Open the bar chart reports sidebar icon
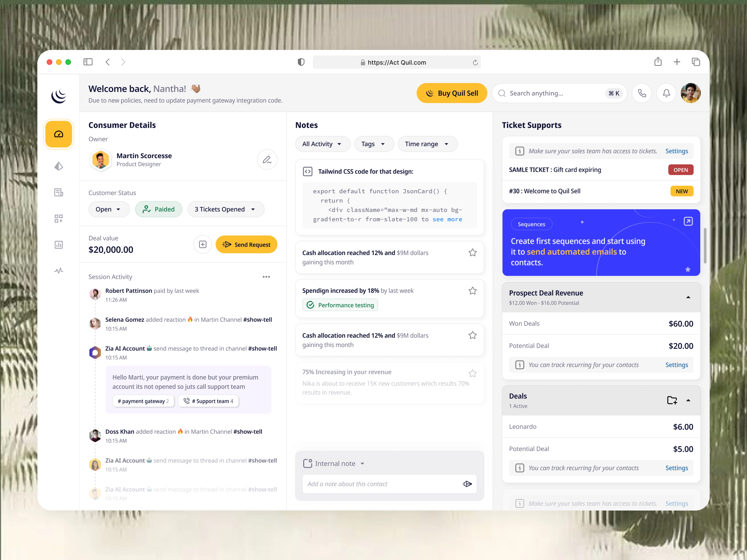Screen dimensions: 747x560 coord(58,245)
